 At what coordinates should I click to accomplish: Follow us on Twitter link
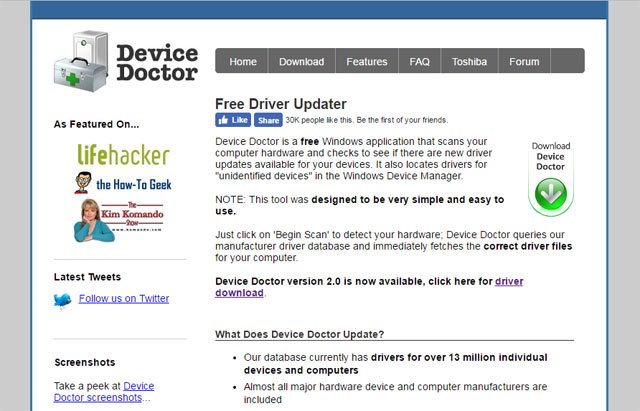coord(124,298)
